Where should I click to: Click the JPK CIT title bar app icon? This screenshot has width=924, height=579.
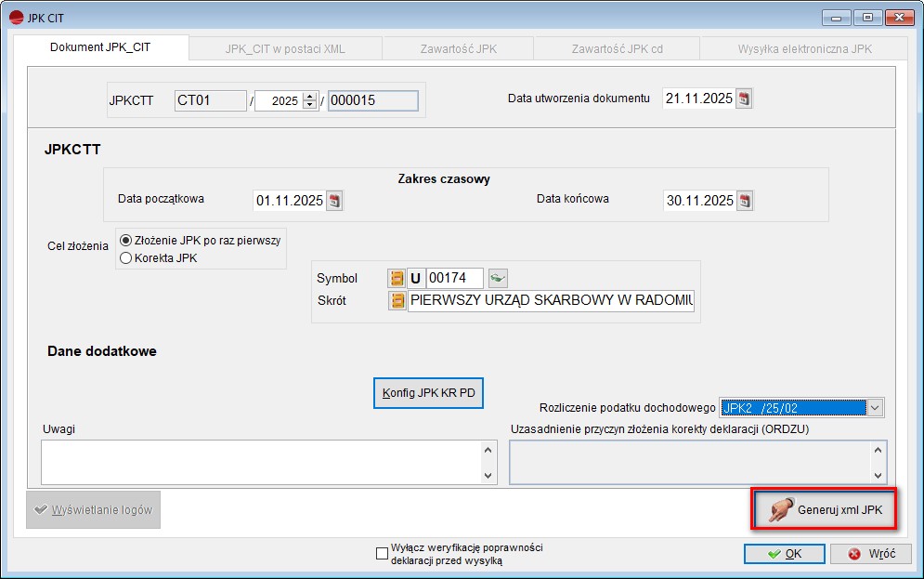15,18
